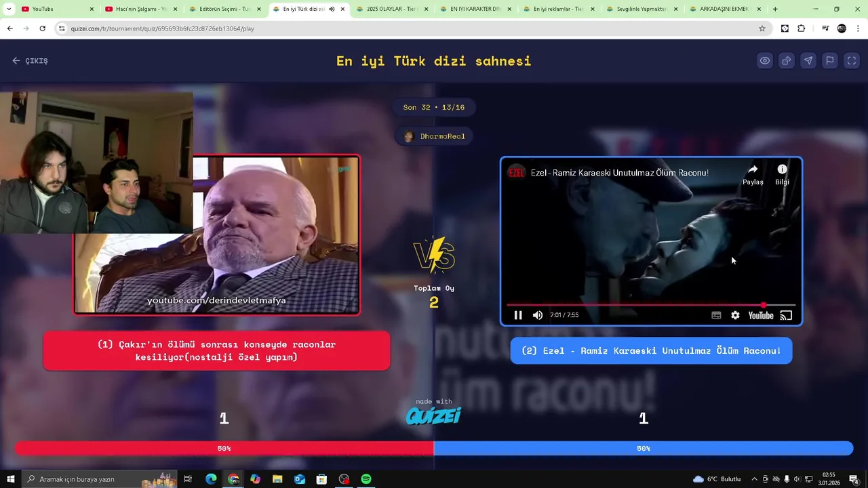Mute the Ezel YouTube video volume
868x488 pixels.
[538, 315]
